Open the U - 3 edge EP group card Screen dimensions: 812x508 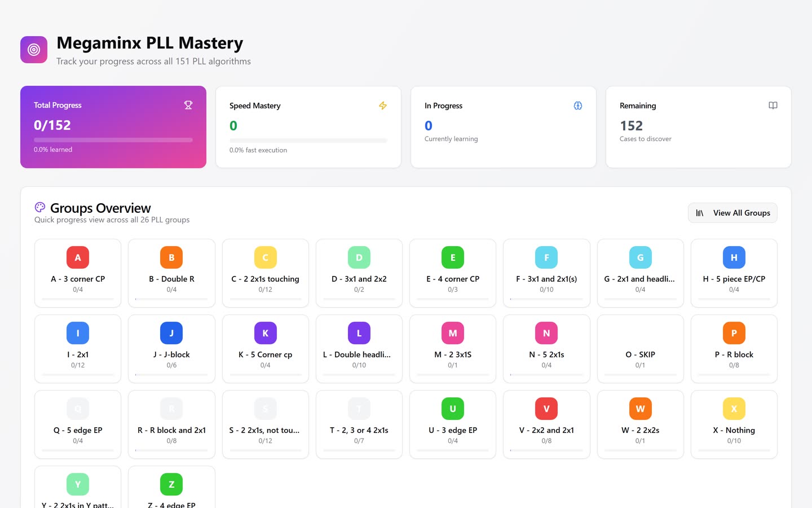(452, 424)
